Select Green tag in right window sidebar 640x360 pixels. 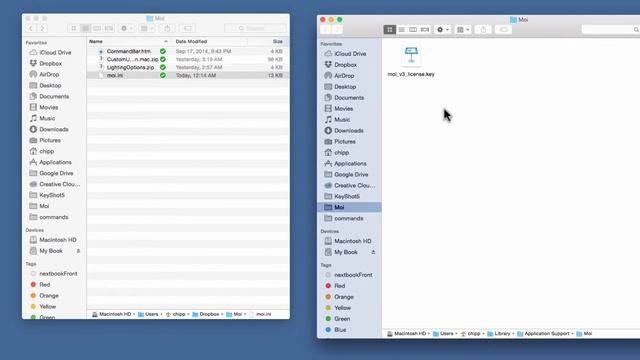pos(342,319)
